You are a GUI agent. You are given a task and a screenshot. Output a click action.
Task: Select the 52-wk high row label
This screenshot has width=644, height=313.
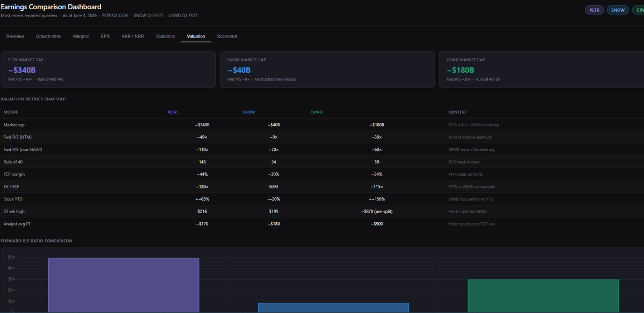[14, 211]
